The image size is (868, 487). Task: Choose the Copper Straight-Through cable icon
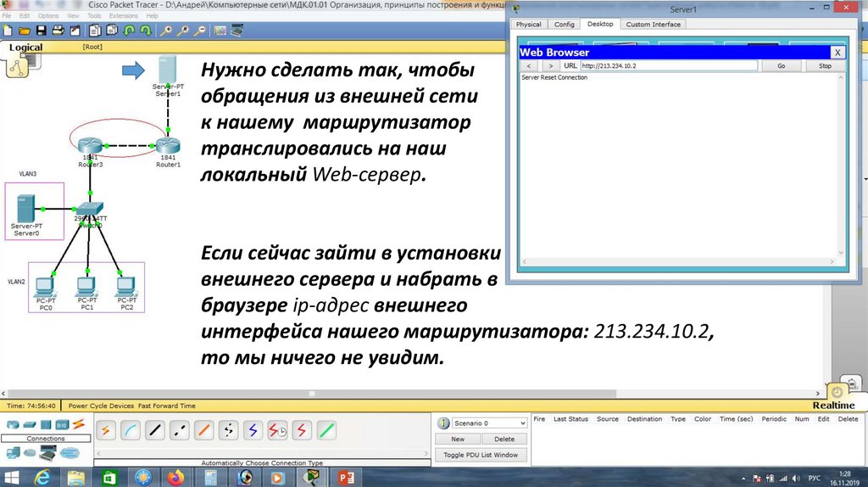pyautogui.click(x=155, y=430)
